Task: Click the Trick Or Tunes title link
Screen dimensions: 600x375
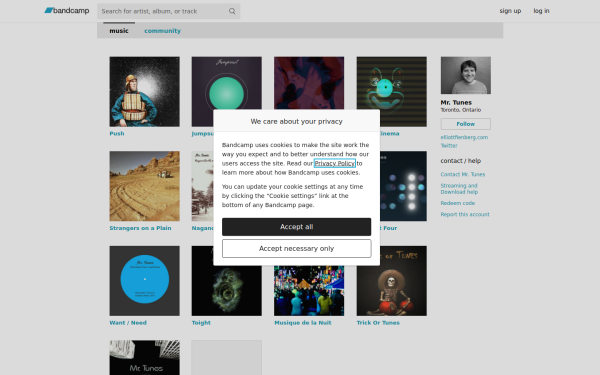Action: pyautogui.click(x=378, y=323)
